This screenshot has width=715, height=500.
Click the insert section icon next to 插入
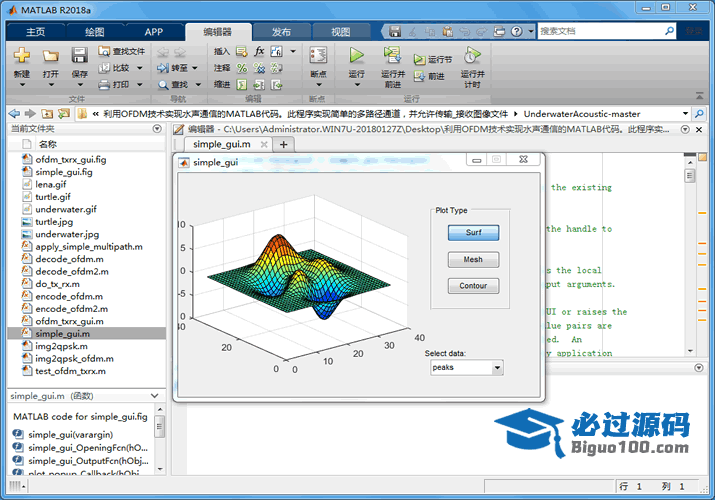[x=242, y=52]
